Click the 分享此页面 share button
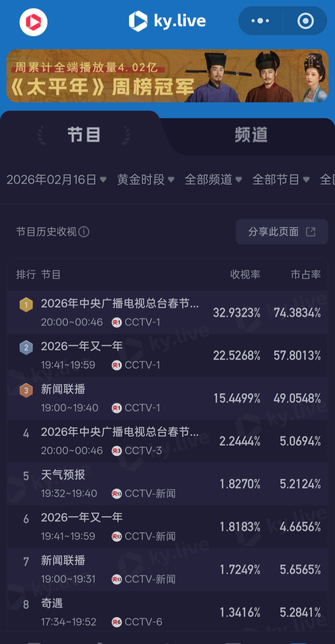335x644 pixels. click(x=282, y=232)
